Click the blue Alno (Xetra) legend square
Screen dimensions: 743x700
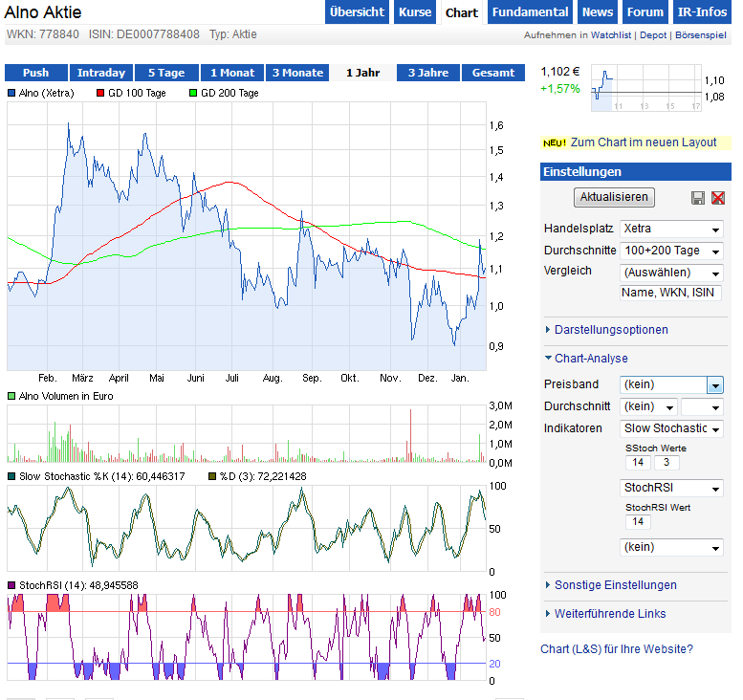pos(11,94)
